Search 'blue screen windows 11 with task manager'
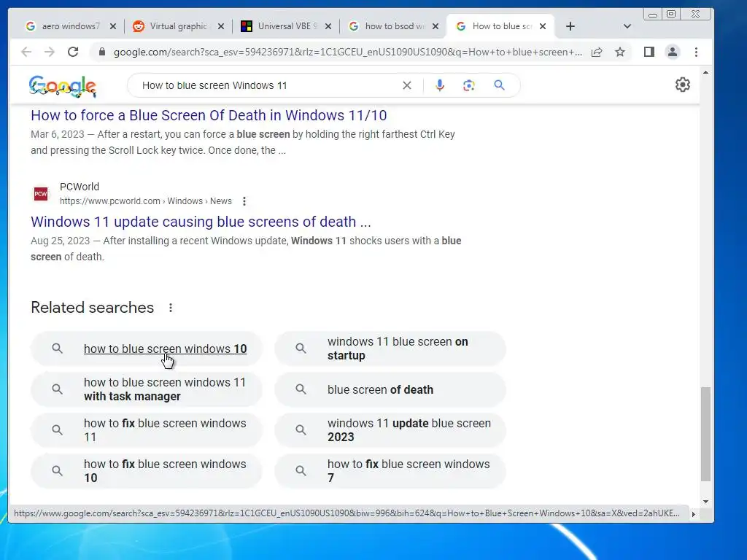The height and width of the screenshot is (560, 747). 146,389
